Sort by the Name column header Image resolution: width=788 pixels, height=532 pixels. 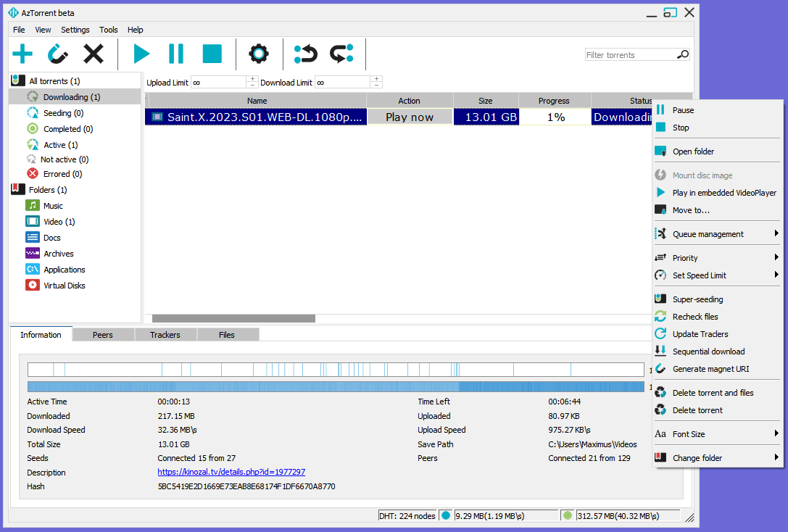pos(257,101)
